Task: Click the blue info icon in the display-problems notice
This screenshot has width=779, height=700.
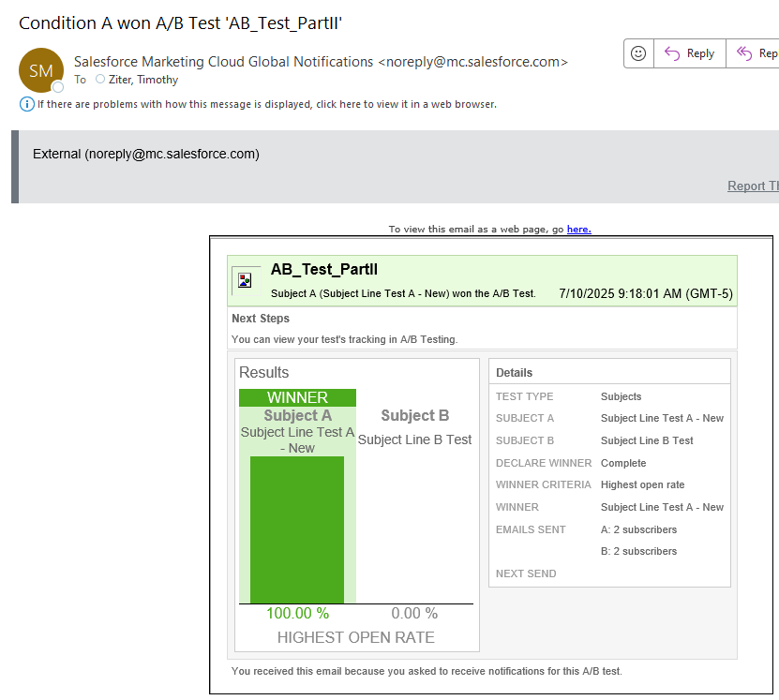Action: click(26, 104)
